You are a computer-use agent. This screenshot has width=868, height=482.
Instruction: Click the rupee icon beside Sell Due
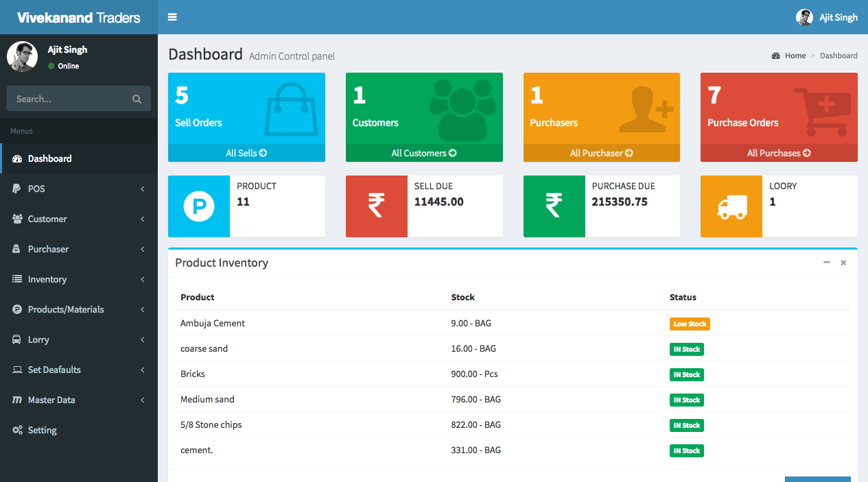pos(376,206)
